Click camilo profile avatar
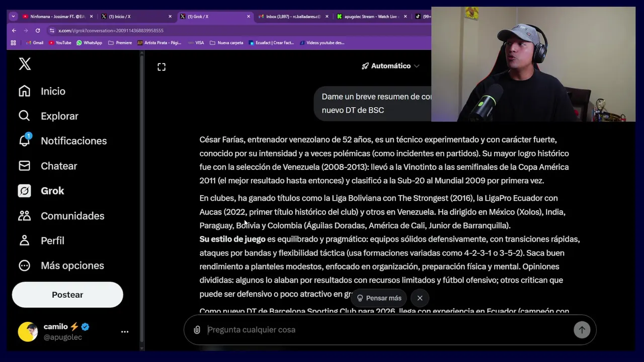This screenshot has height=362, width=644. click(28, 332)
